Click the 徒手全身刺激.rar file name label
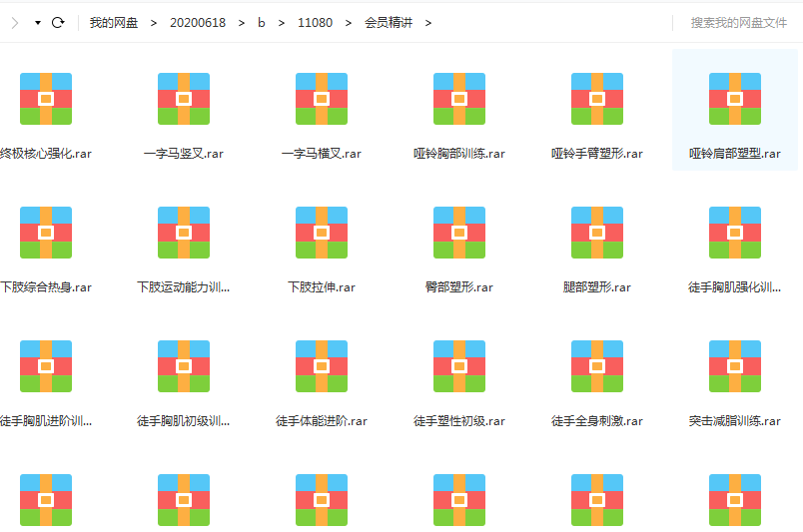This screenshot has height=532, width=803. tap(597, 421)
